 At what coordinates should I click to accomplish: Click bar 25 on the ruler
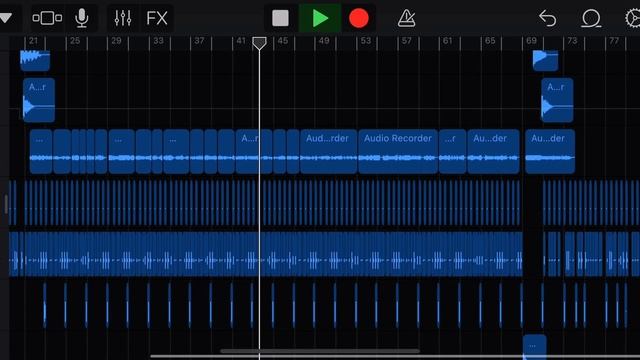(x=75, y=41)
